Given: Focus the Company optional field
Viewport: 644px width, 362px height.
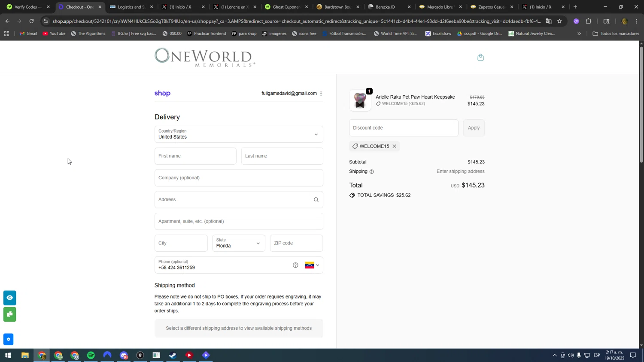Looking at the screenshot, I should point(239,178).
